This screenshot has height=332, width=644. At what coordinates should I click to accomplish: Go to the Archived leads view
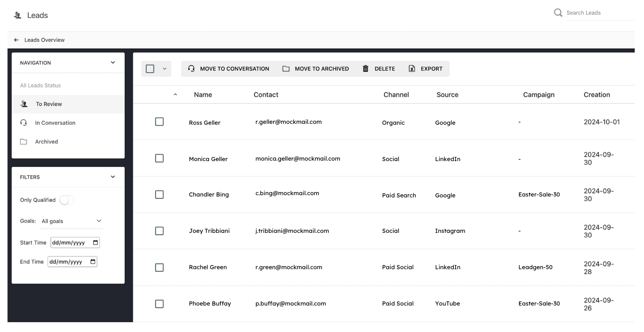47,142
